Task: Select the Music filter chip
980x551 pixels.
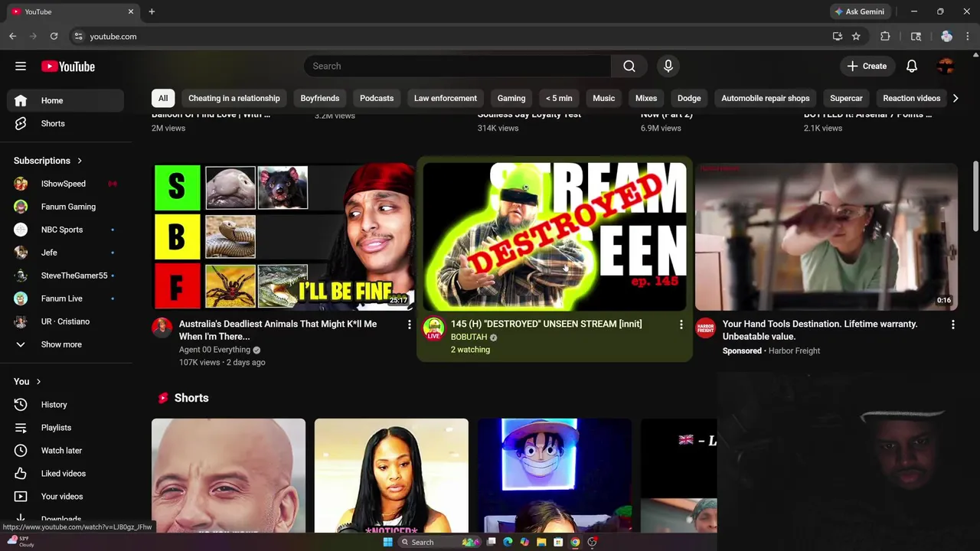Action: [604, 98]
